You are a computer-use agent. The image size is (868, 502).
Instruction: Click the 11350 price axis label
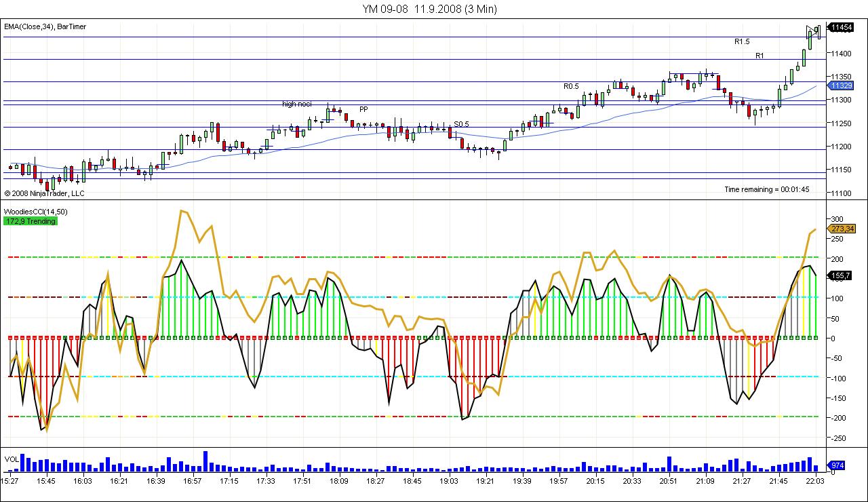(840, 77)
